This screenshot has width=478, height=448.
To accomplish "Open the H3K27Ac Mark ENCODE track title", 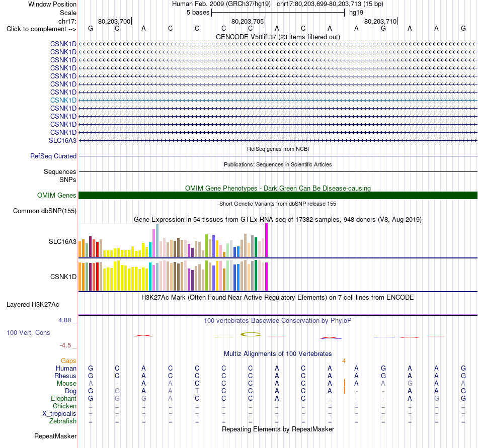I will pyautogui.click(x=278, y=297).
